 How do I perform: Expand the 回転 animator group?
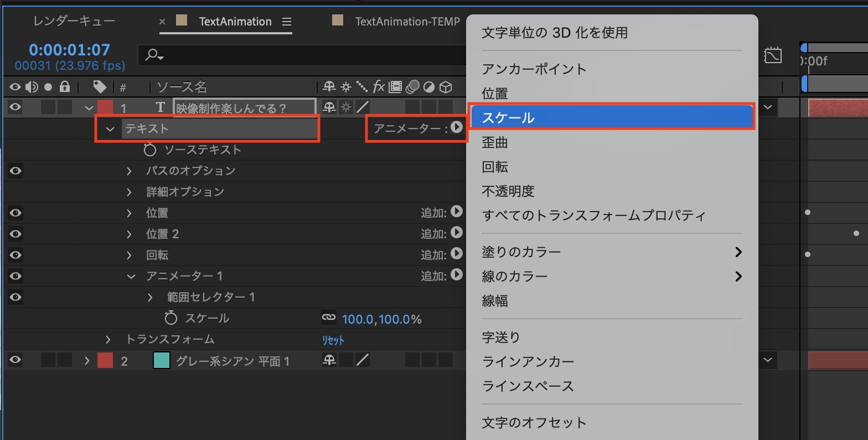coord(130,255)
